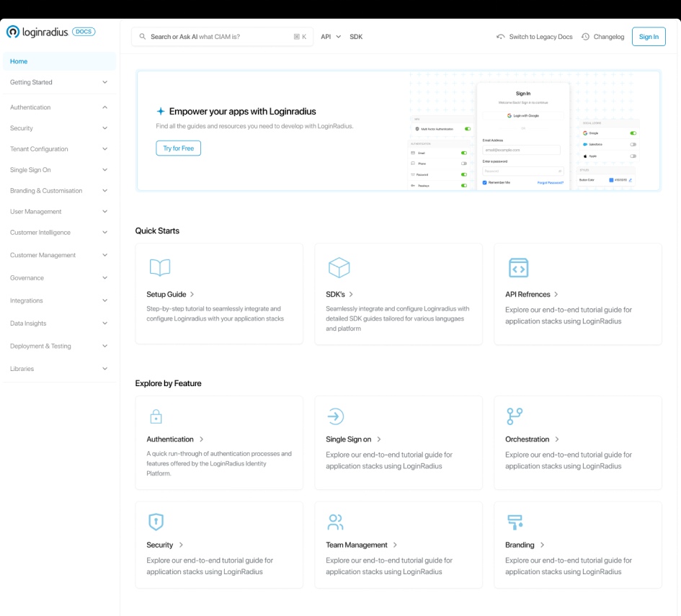Click the Sign In button
681x616 pixels.
[x=649, y=37]
